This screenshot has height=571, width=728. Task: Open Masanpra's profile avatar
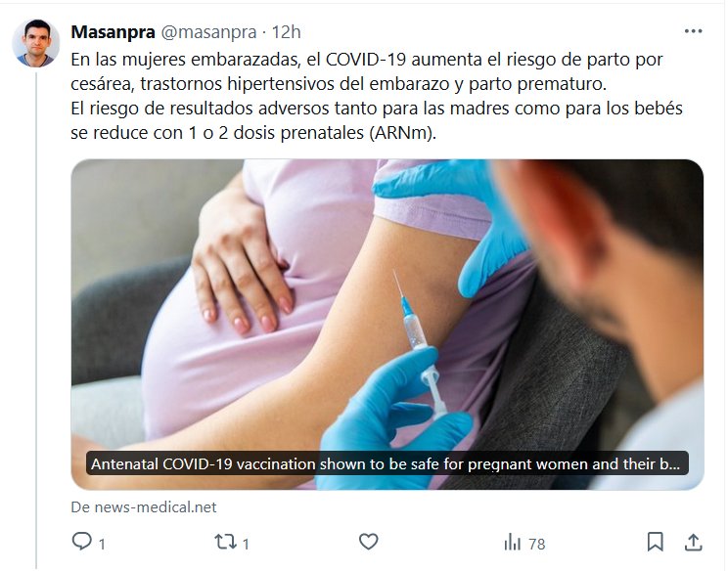tap(36, 43)
